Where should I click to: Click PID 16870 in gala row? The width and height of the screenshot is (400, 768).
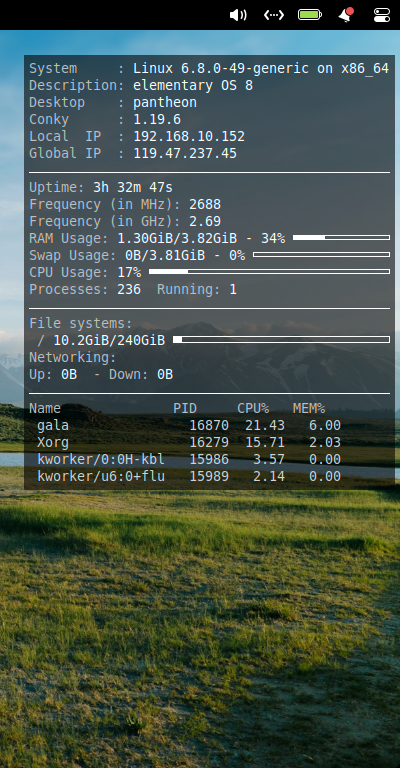tap(209, 425)
